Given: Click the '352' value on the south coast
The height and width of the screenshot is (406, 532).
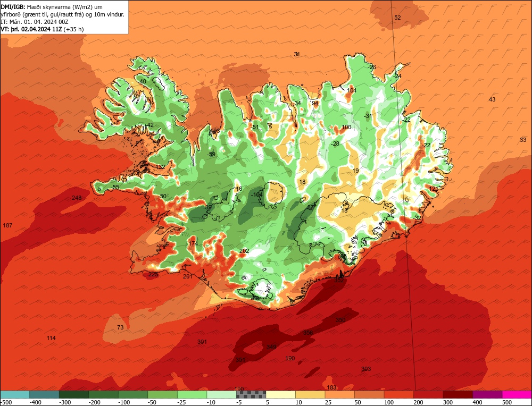Looking at the screenshot, I should [x=339, y=280].
